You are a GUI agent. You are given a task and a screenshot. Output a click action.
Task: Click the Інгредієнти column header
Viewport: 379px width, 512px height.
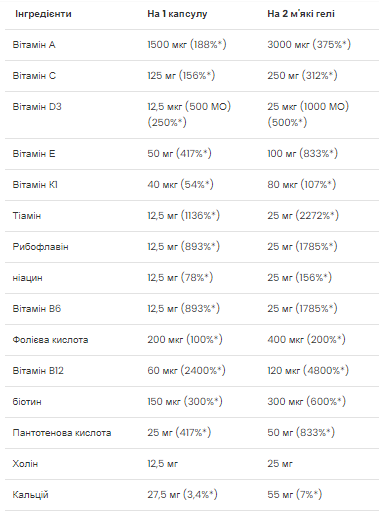pos(43,14)
